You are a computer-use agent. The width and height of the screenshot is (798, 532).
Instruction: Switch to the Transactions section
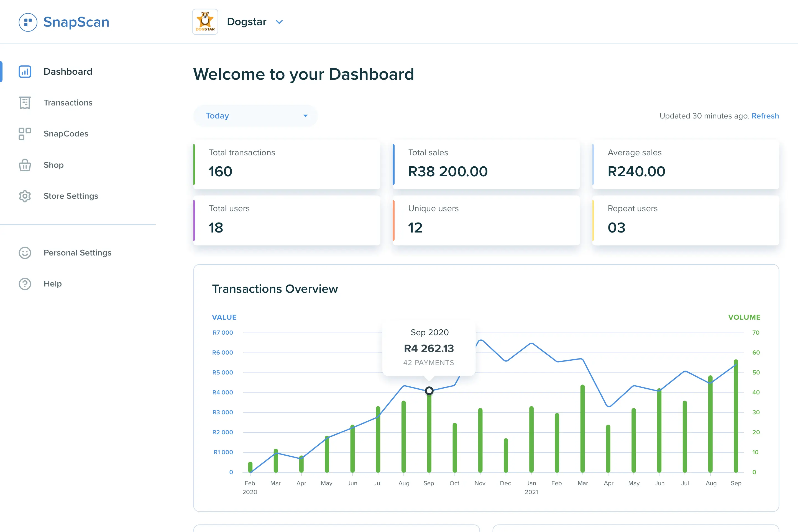(68, 103)
